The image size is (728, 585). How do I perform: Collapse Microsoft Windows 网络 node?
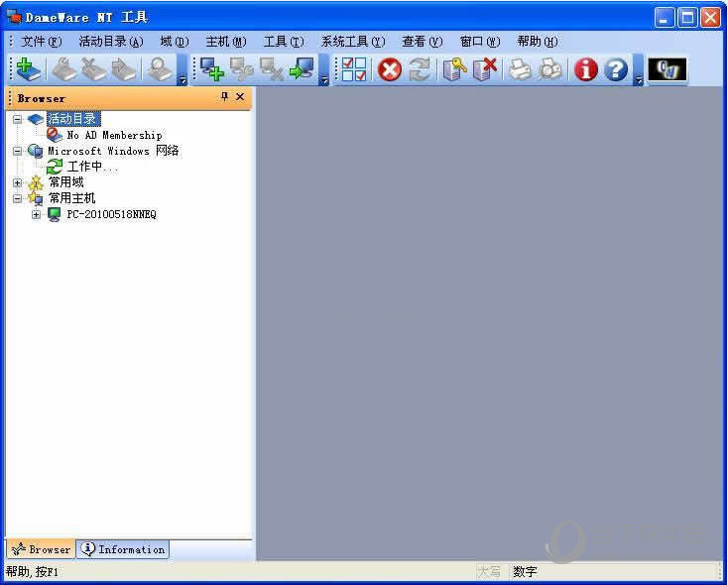pos(17,151)
